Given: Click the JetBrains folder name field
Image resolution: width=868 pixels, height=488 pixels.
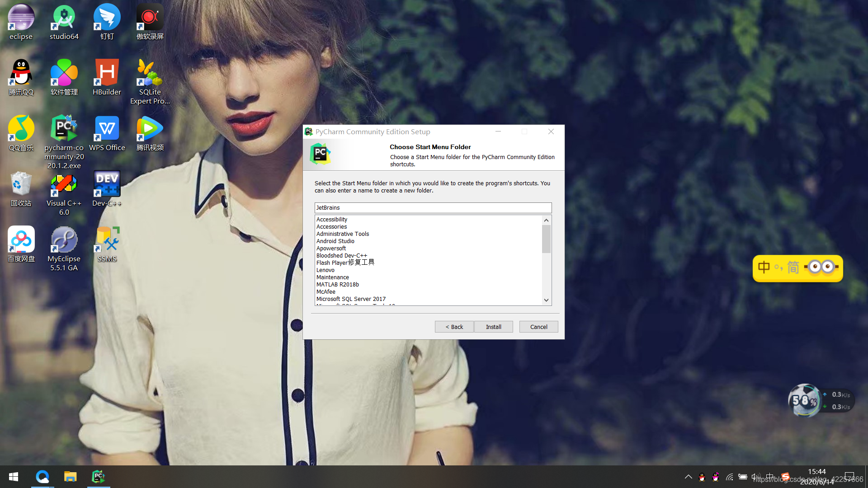Looking at the screenshot, I should click(433, 208).
